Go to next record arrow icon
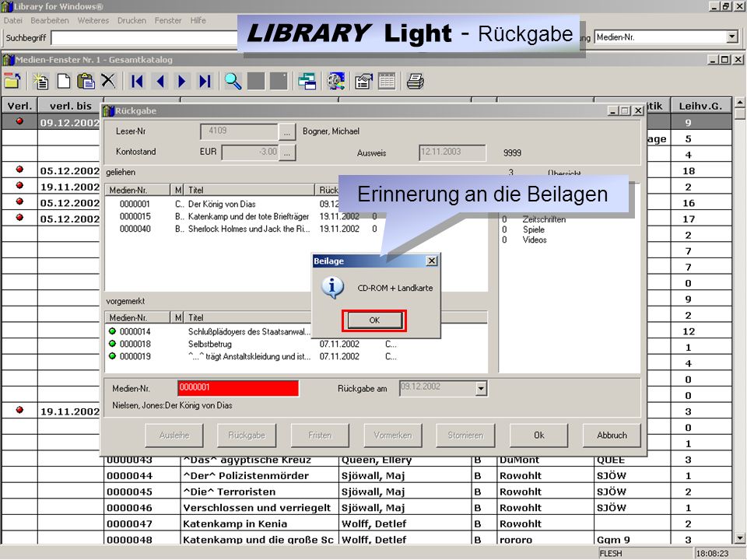 (x=181, y=82)
